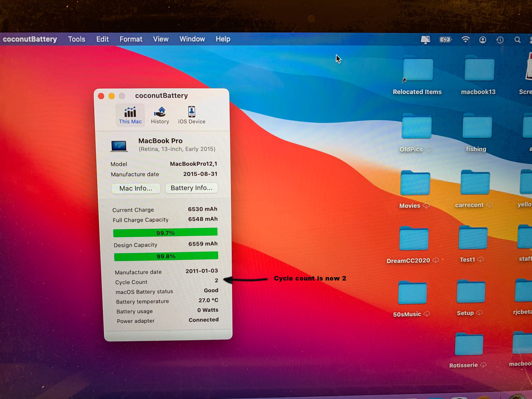Click the 99.8% design capacity bar

pyautogui.click(x=166, y=256)
